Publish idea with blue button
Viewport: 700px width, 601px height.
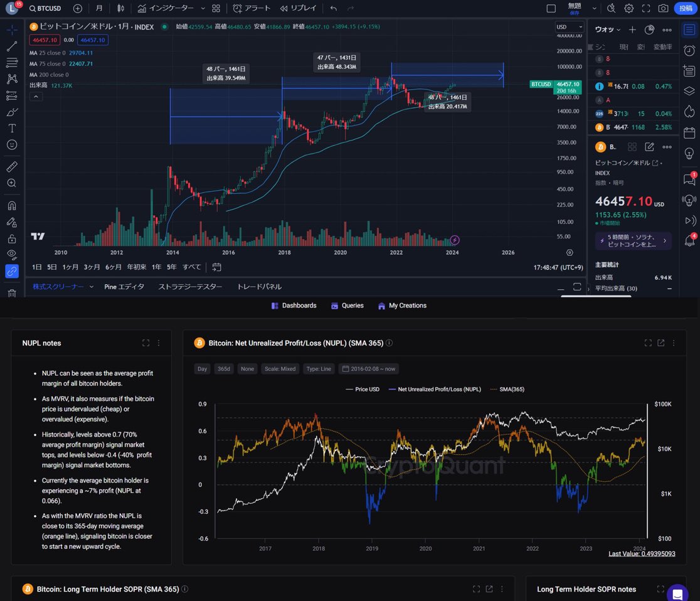pos(686,9)
